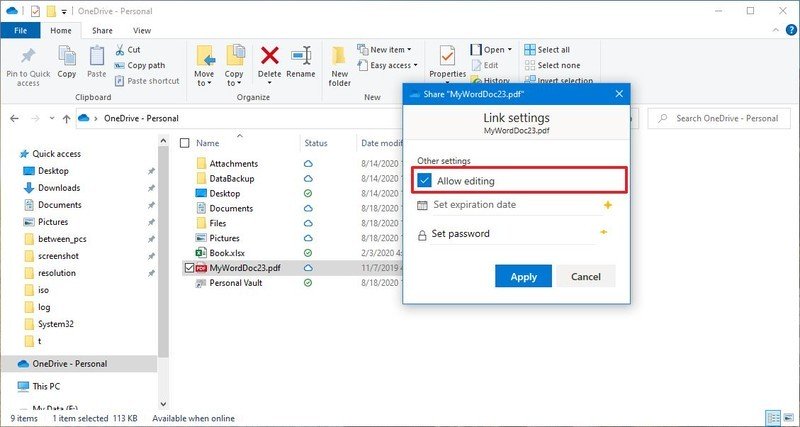
Task: Click Select none in the ribbon
Action: tap(552, 65)
